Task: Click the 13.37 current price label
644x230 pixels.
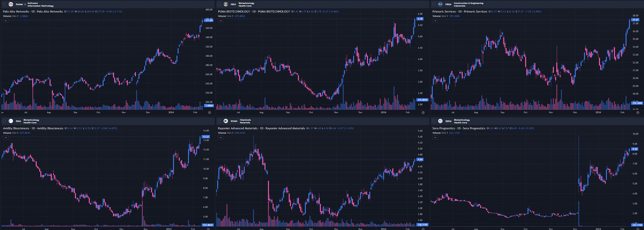Action: pyautogui.click(x=206, y=137)
